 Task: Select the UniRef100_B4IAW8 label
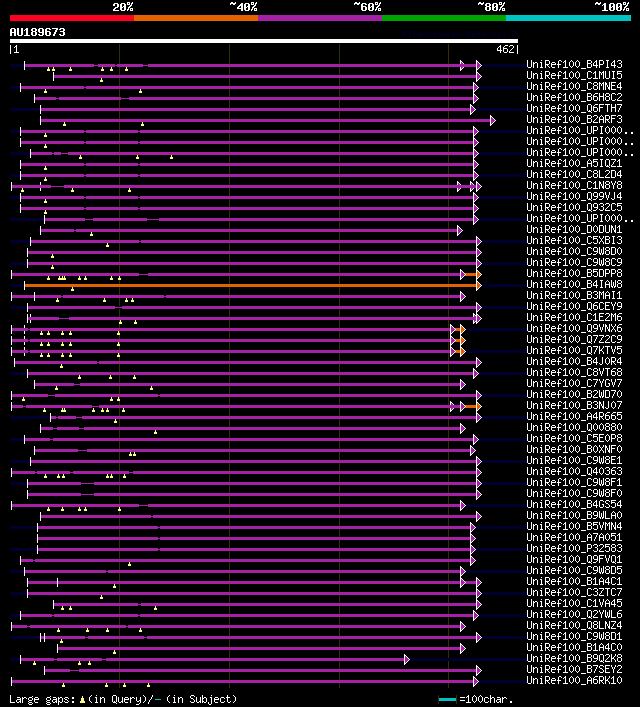(x=574, y=285)
